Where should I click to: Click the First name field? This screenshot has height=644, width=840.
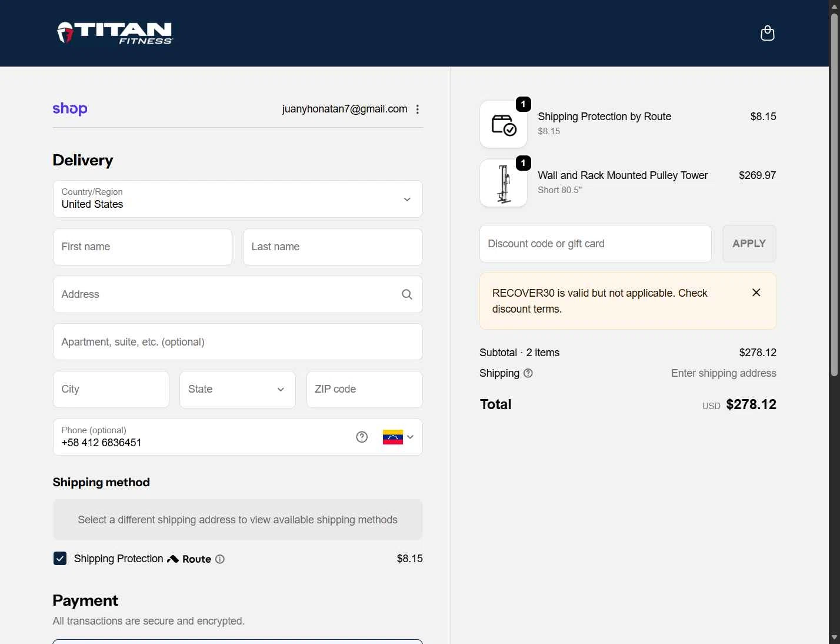(142, 247)
